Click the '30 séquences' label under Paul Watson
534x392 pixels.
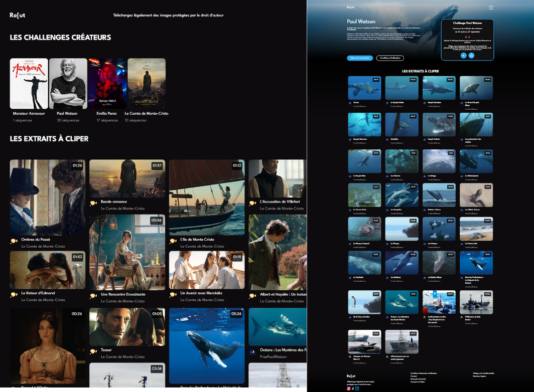tap(68, 120)
